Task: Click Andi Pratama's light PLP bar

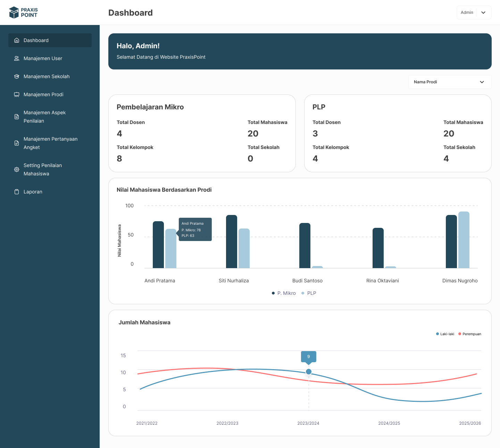Action: click(x=171, y=248)
